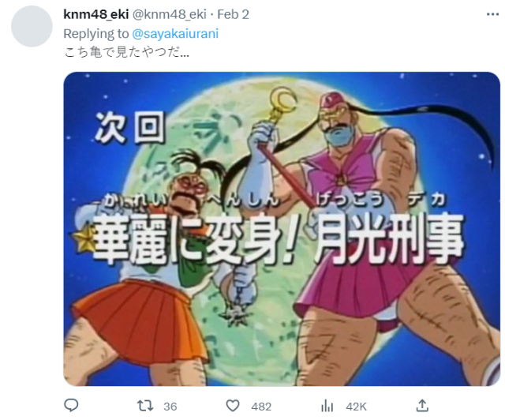Click the Replying to label
505x420 pixels.
[x=96, y=33]
